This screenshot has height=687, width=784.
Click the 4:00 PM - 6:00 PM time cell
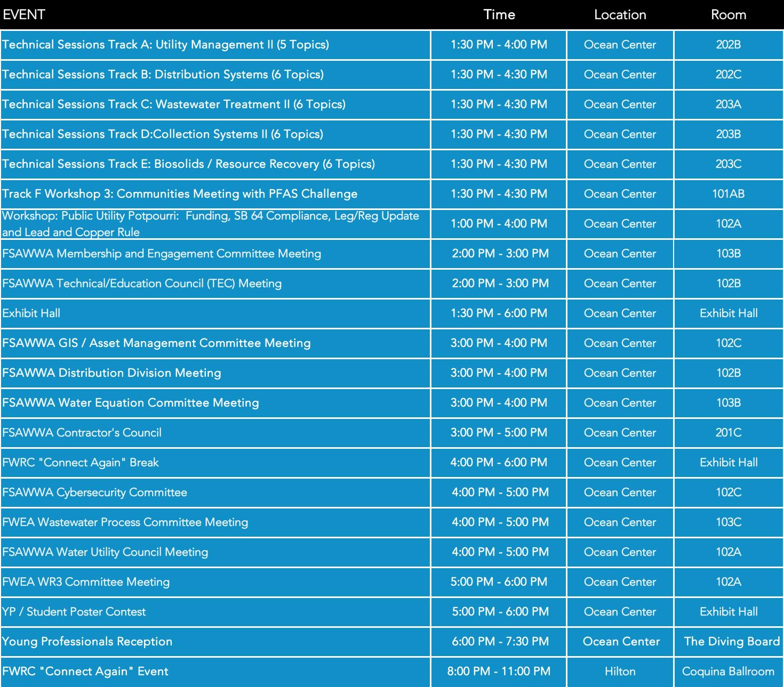[x=499, y=463]
